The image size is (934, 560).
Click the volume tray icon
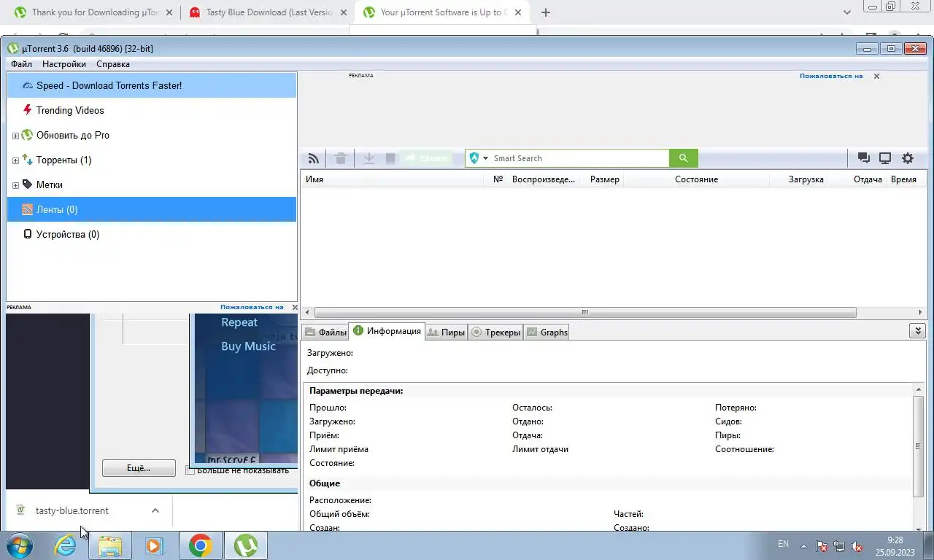(858, 546)
